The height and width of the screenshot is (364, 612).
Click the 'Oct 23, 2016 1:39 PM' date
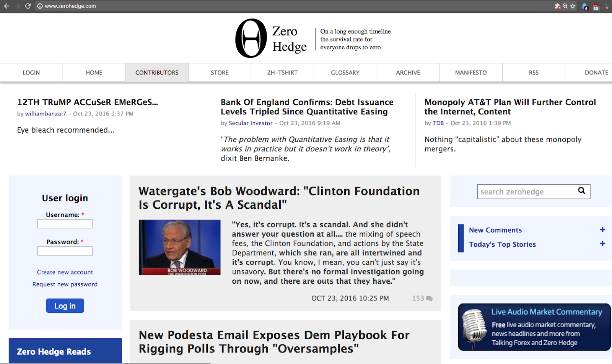481,123
